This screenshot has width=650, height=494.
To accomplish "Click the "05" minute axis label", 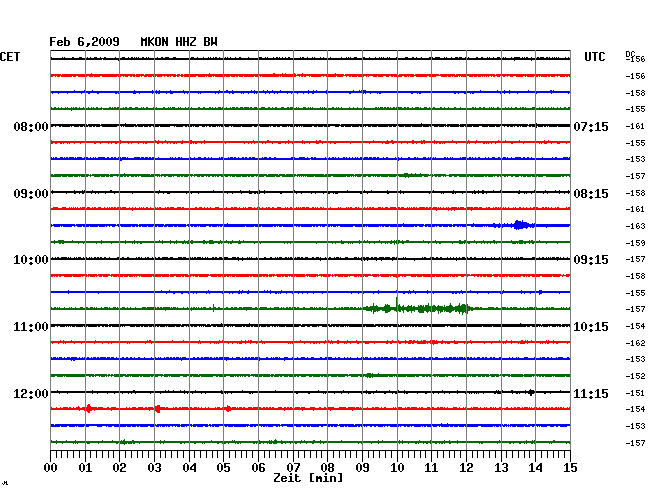I will coord(223,467).
